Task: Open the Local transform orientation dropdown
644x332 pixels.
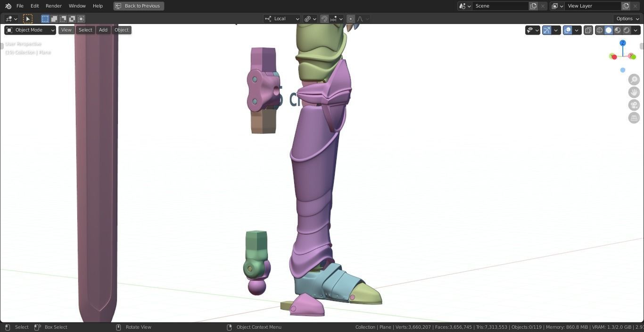Action: (282, 19)
